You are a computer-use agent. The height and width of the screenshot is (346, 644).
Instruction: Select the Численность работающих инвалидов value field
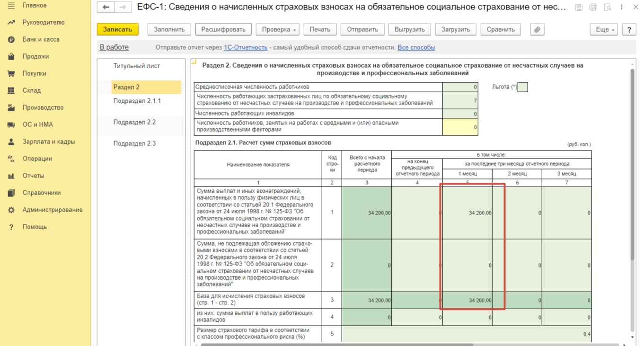pyautogui.click(x=460, y=114)
